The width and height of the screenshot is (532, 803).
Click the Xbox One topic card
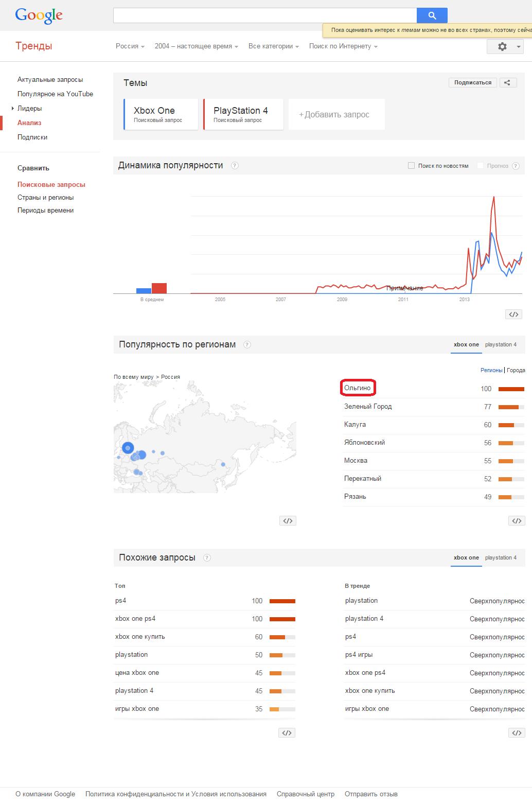click(x=161, y=114)
